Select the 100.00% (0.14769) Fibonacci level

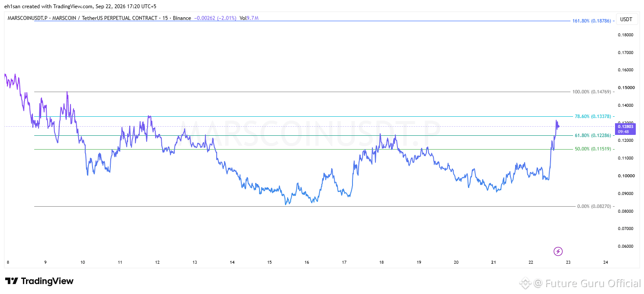[x=592, y=92]
